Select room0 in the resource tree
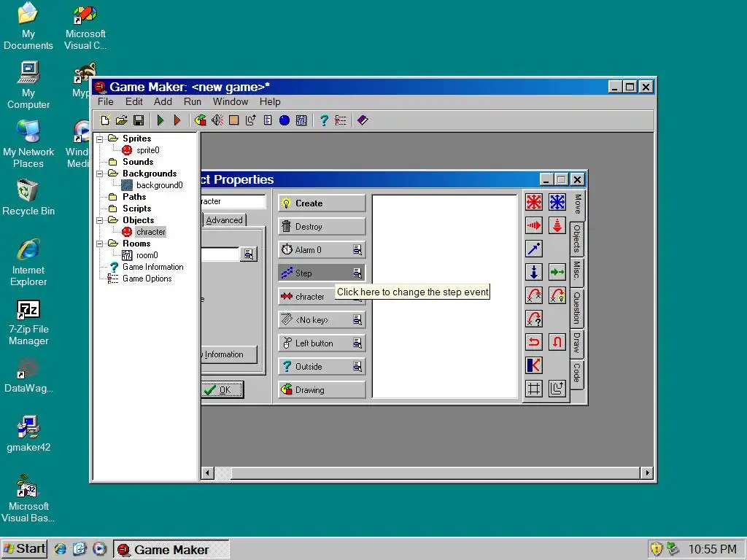This screenshot has width=747, height=560. [x=147, y=256]
